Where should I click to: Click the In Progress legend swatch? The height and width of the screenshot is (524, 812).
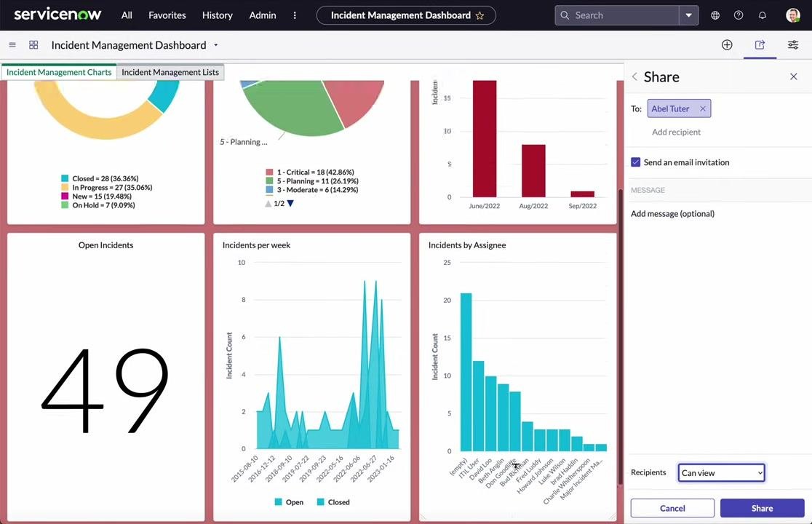[x=65, y=188]
